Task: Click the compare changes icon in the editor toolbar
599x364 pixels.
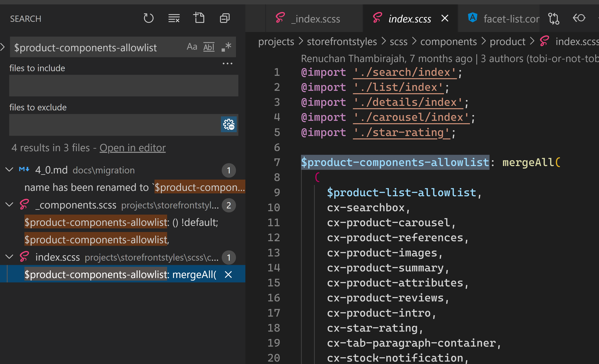Action: click(554, 19)
